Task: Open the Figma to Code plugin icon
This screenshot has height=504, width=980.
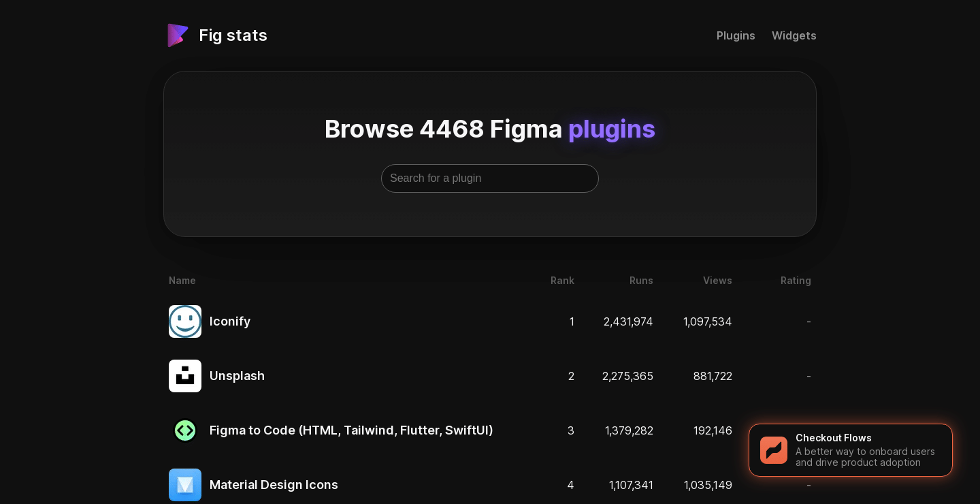Action: (x=185, y=430)
